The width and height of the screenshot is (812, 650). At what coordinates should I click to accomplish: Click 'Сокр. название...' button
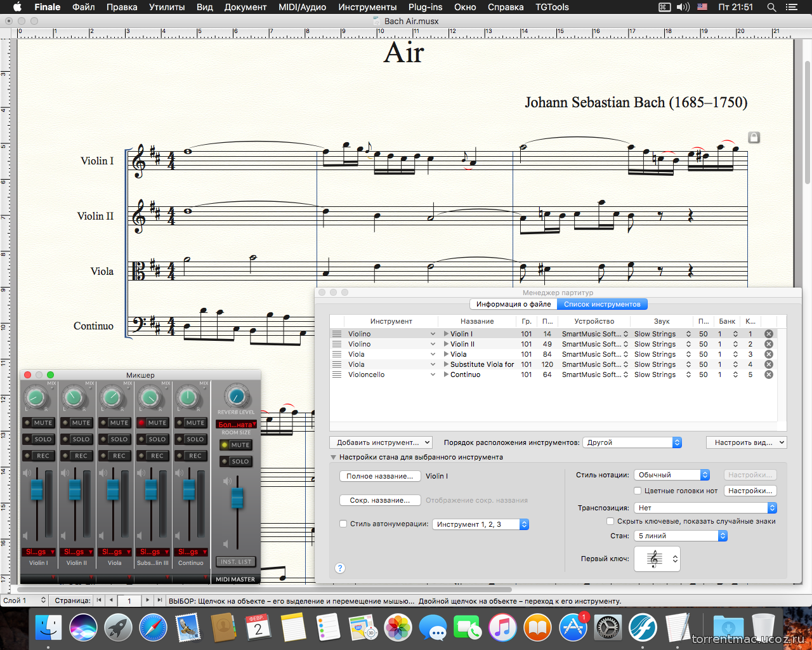pyautogui.click(x=380, y=500)
